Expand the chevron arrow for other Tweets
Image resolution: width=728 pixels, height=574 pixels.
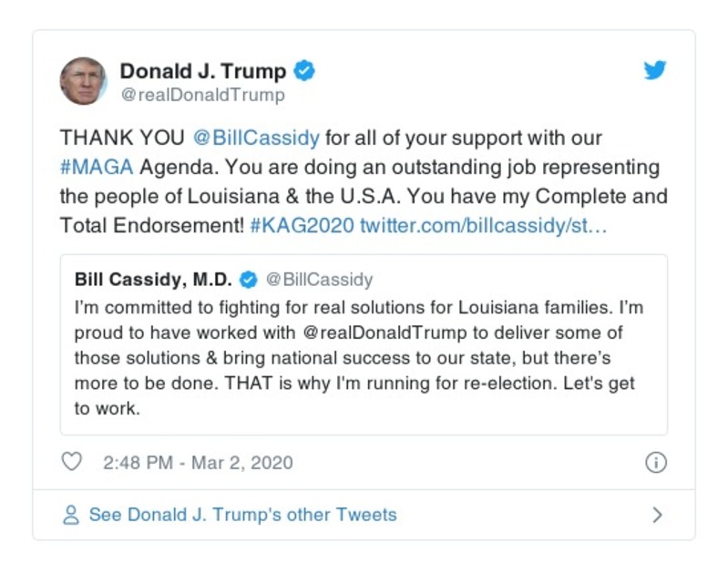657,515
